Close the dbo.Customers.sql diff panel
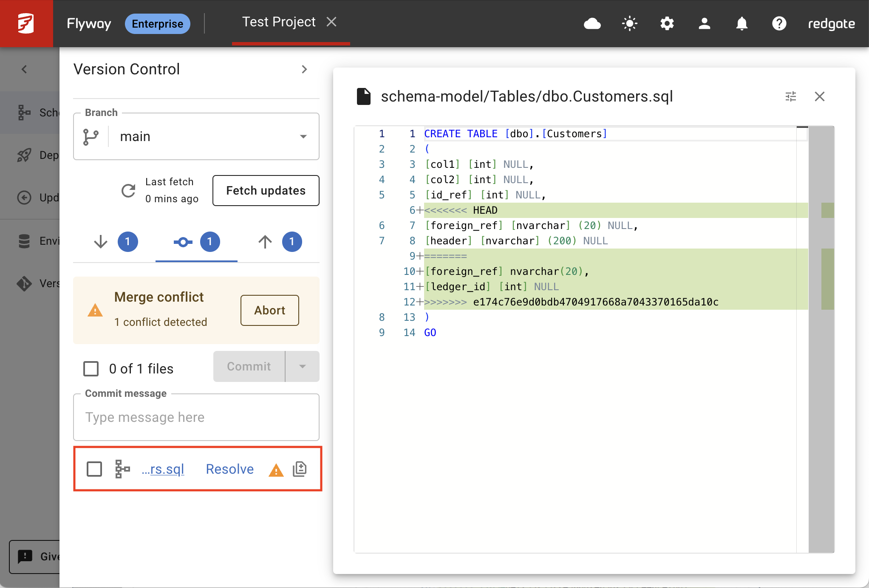869x588 pixels. click(x=820, y=96)
